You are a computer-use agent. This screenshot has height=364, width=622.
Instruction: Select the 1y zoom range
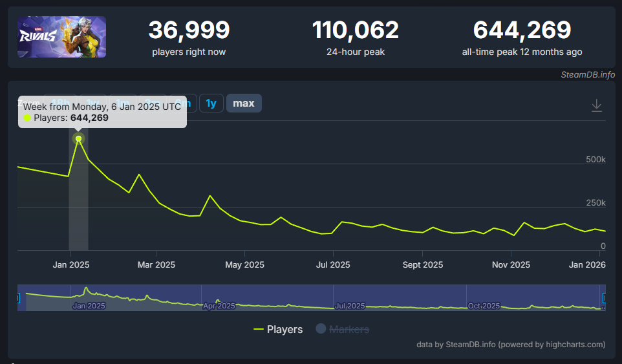(211, 103)
